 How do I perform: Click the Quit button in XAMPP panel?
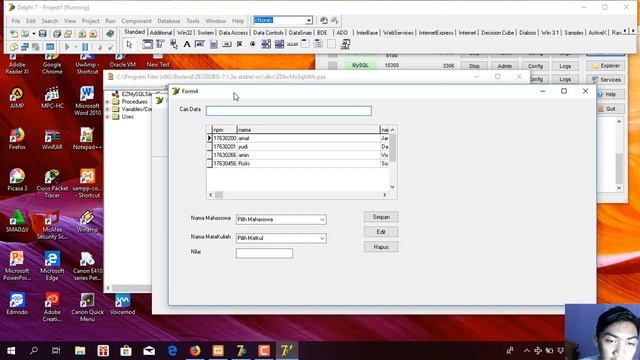coord(611,109)
